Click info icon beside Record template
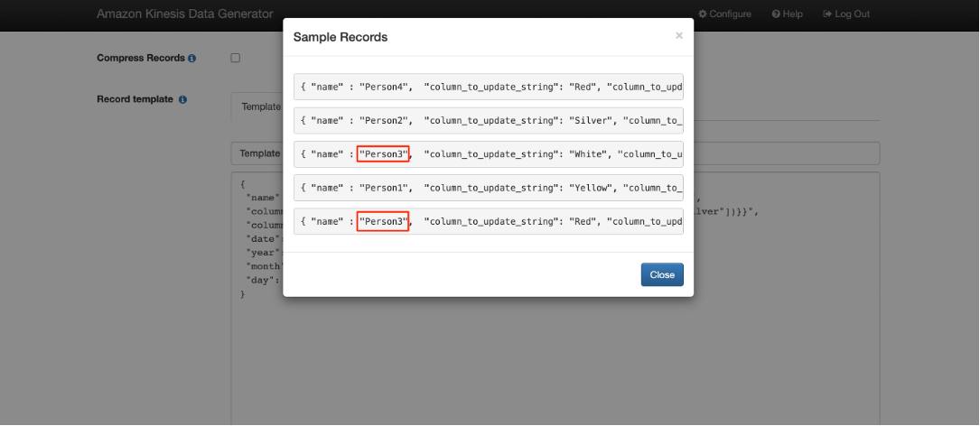The height and width of the screenshot is (426, 980). [x=182, y=99]
